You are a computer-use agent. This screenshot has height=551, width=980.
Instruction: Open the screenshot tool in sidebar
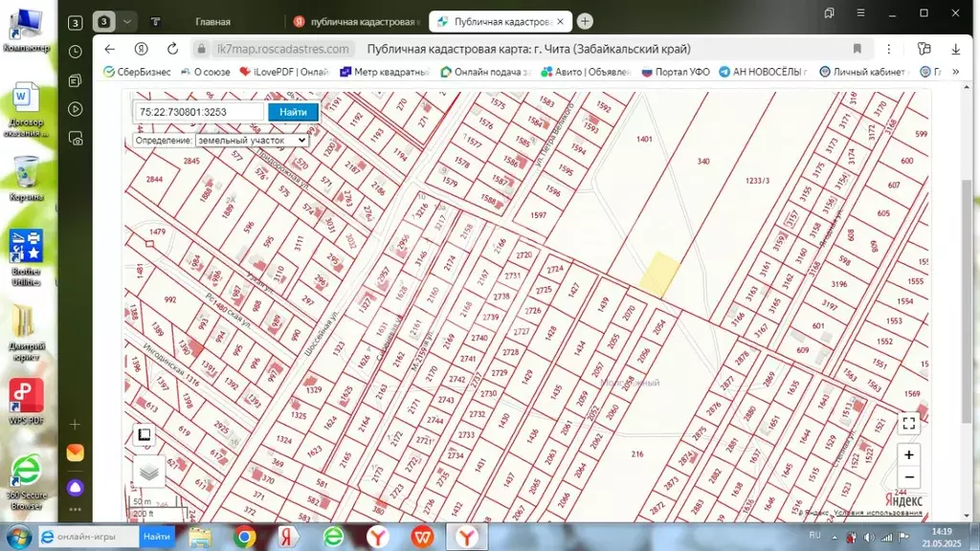(75, 139)
